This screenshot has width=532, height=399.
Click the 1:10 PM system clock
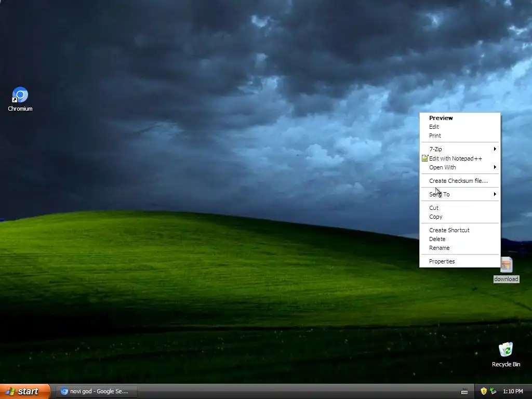click(x=513, y=391)
